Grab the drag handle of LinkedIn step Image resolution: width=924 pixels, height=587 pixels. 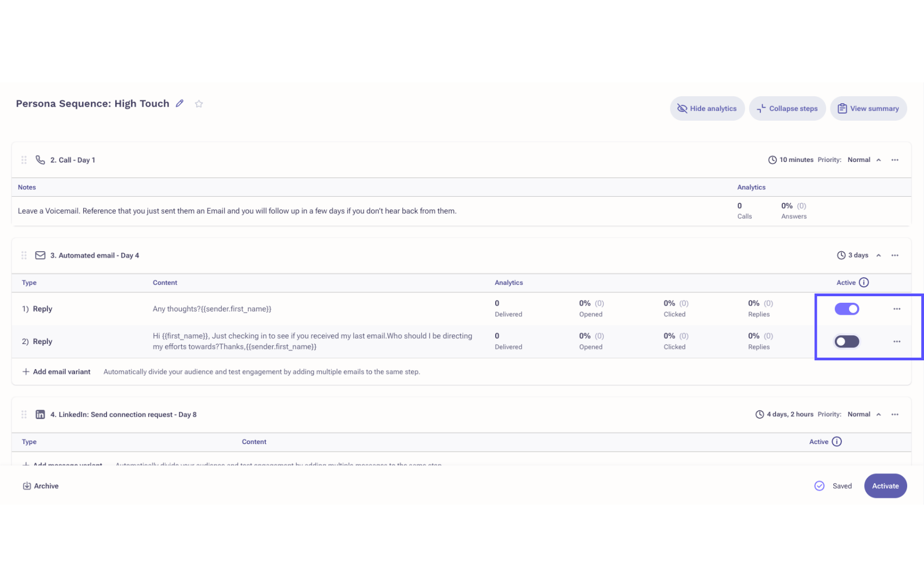(x=24, y=415)
